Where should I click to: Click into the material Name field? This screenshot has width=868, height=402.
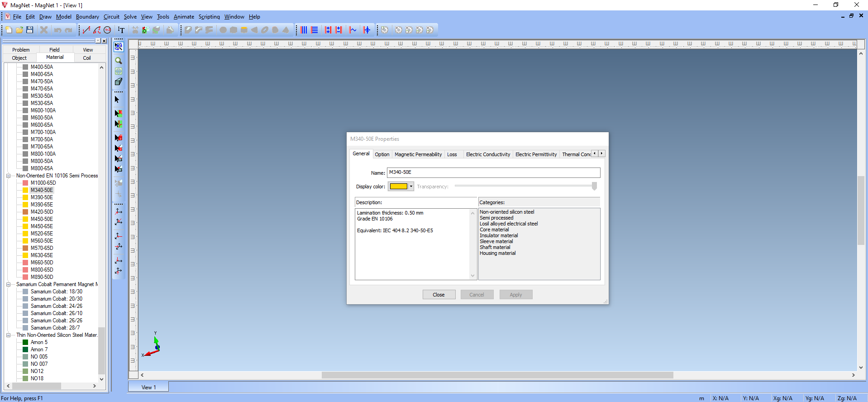(493, 172)
